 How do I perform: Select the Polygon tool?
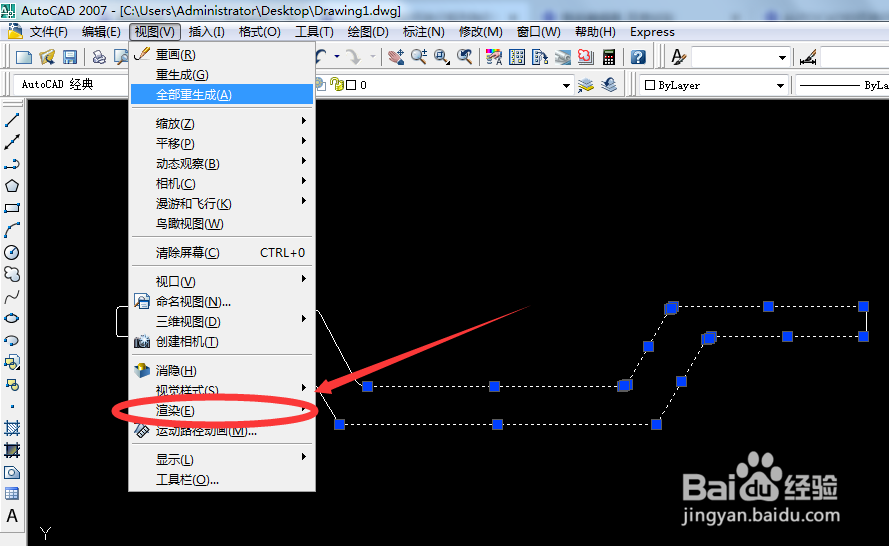(x=12, y=186)
